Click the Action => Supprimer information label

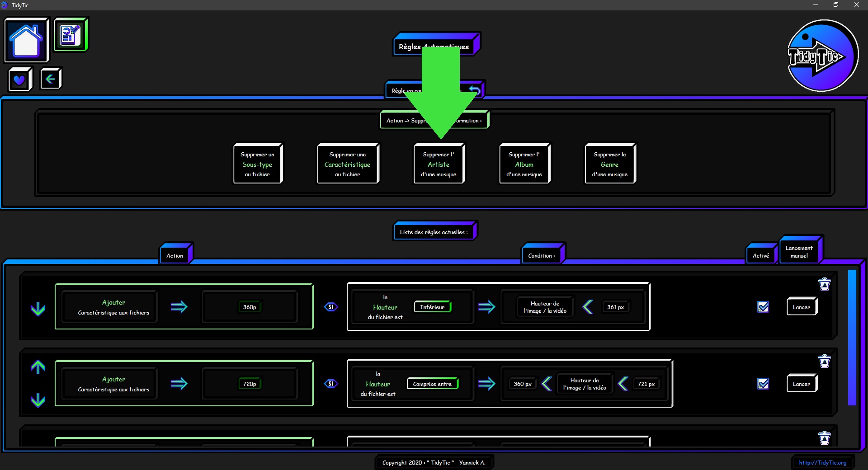point(434,120)
